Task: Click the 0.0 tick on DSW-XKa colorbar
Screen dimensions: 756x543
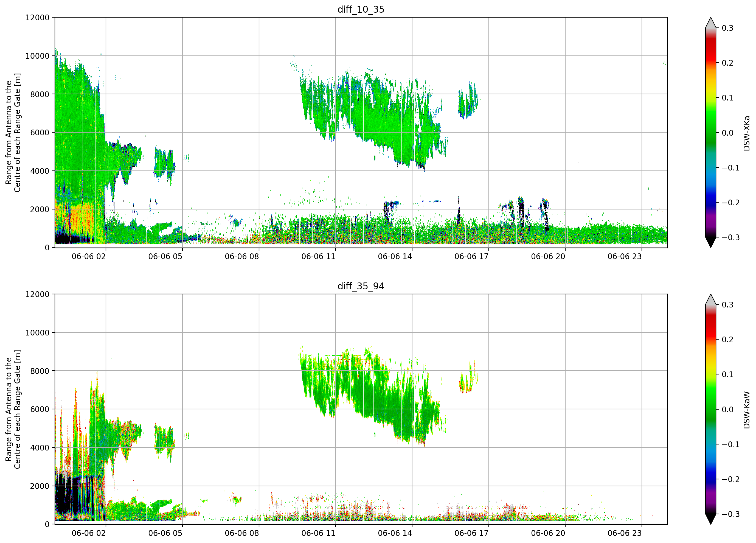Action: (728, 133)
